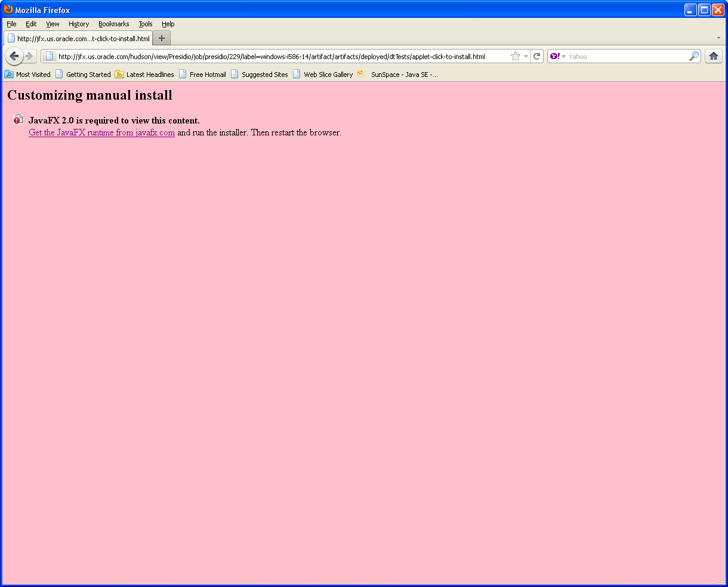Viewport: 728px width, 587px height.
Task: Open the Suggested Sites bookmark
Action: (x=260, y=75)
